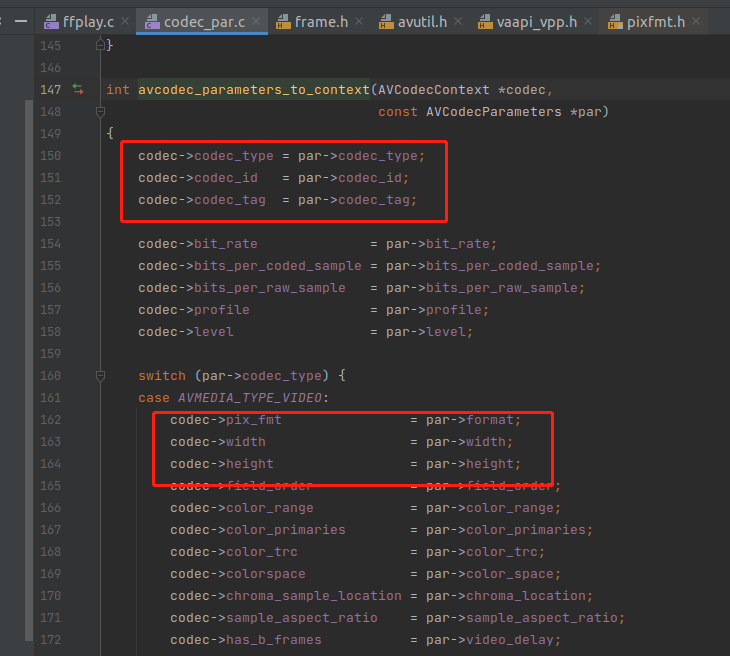The width and height of the screenshot is (730, 656).
Task: Click codec->level on line 158
Action: pyautogui.click(x=186, y=331)
